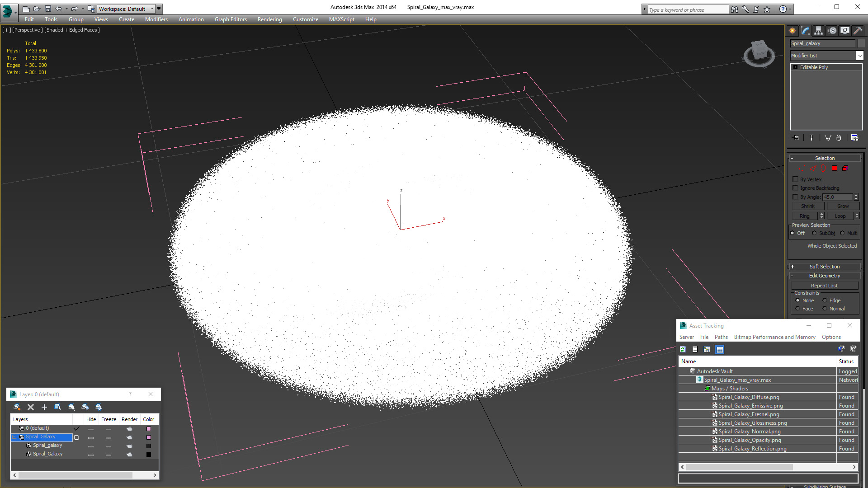Image resolution: width=868 pixels, height=488 pixels.
Task: Click Pin Stack icon under modifier stack
Action: 796,138
